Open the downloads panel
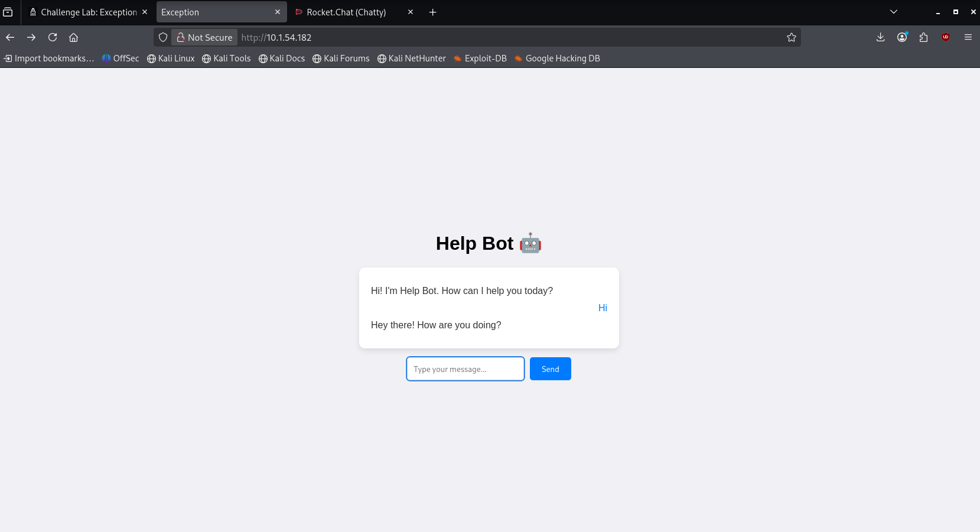The width and height of the screenshot is (980, 532). (880, 37)
